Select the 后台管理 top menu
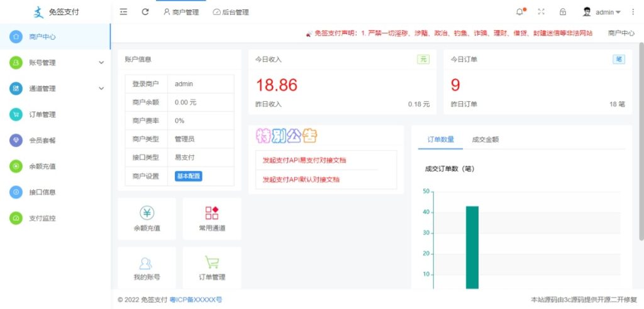The width and height of the screenshot is (644, 309). pos(231,12)
